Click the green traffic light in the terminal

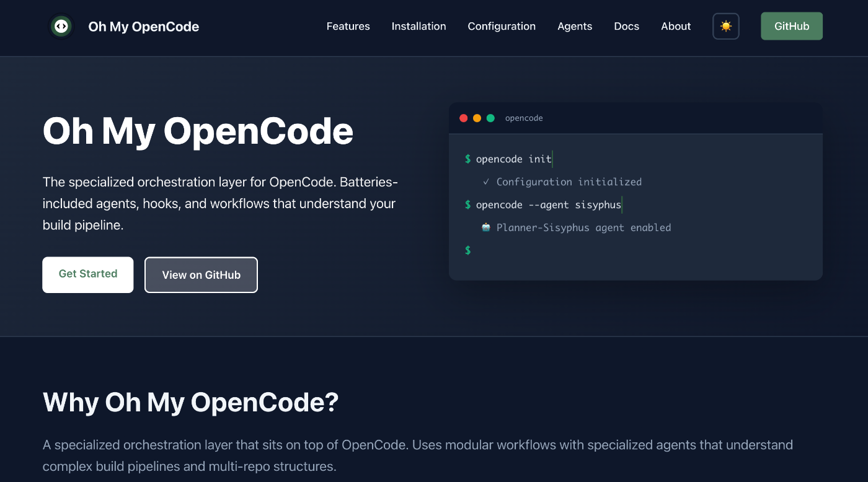pos(491,118)
